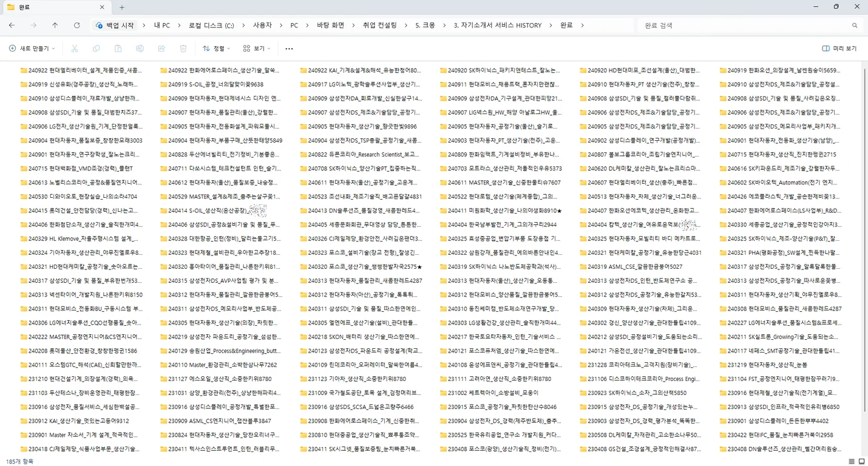Select folder 230901 삼성디스플레이_든든한뿌뿌4402
Screen dimensions: 868x466
click(x=773, y=421)
